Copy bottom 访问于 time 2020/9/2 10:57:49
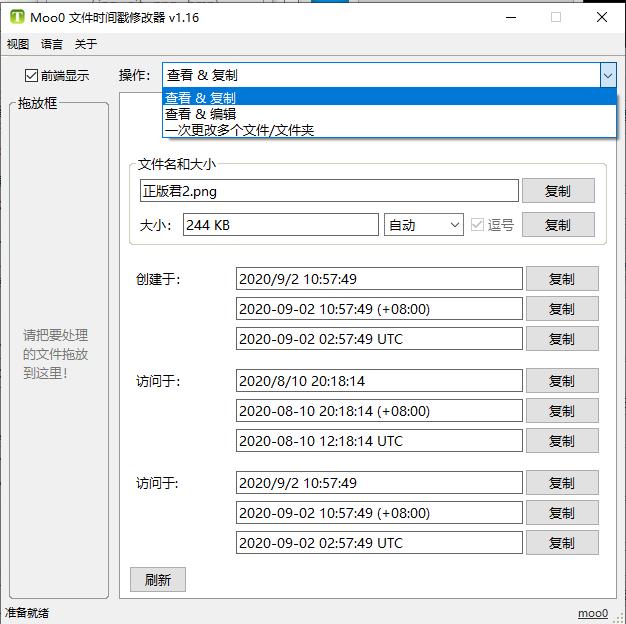 (x=562, y=483)
